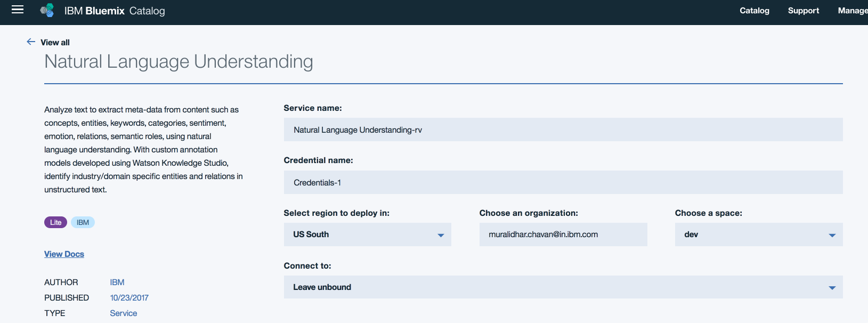The image size is (868, 323).
Task: Click the Service type link
Action: [x=124, y=313]
